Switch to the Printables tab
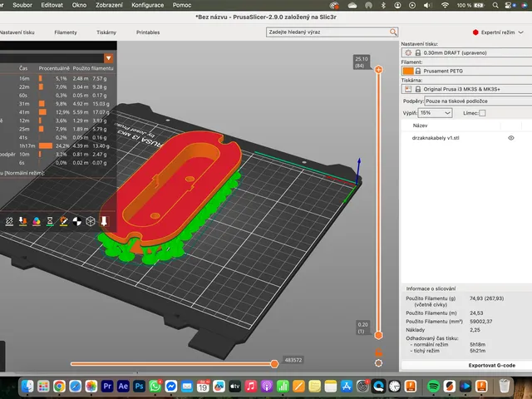Image resolution: width=532 pixels, height=399 pixels. click(148, 32)
